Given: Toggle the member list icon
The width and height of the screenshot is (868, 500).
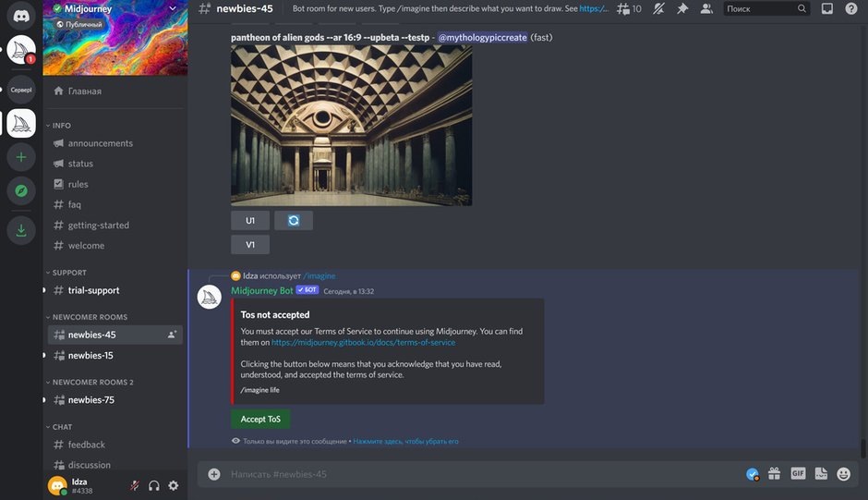Looking at the screenshot, I should click(x=706, y=9).
